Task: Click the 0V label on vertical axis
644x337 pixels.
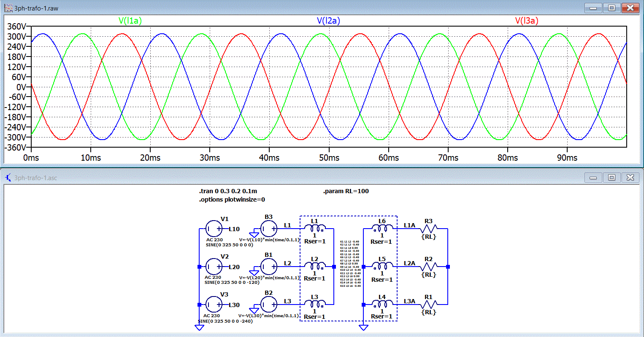Action: tap(21, 87)
